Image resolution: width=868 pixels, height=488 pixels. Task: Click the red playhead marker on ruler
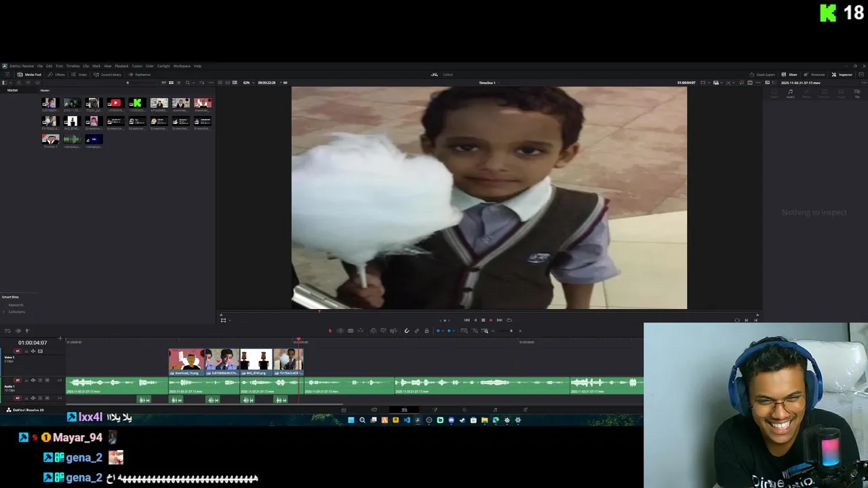point(298,340)
